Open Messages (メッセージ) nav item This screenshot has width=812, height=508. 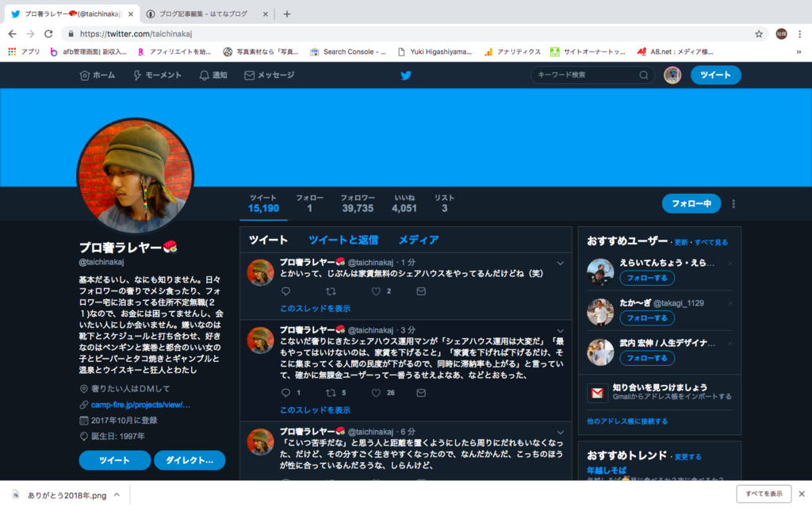pyautogui.click(x=270, y=75)
